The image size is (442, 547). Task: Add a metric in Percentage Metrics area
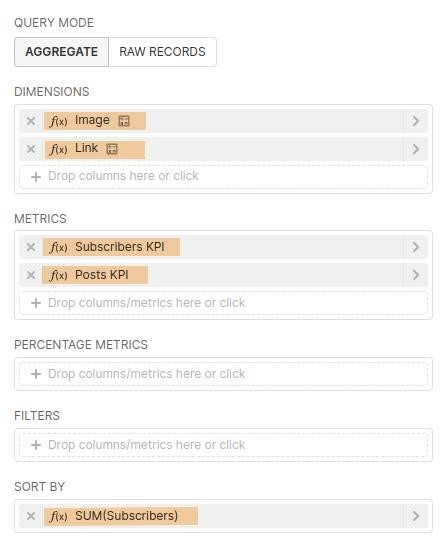pos(223,374)
